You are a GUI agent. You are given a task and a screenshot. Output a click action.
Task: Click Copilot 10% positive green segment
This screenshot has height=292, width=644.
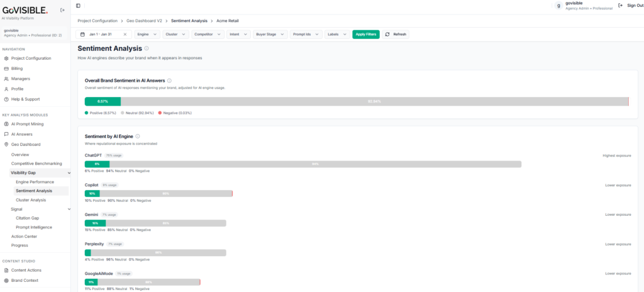pos(92,193)
